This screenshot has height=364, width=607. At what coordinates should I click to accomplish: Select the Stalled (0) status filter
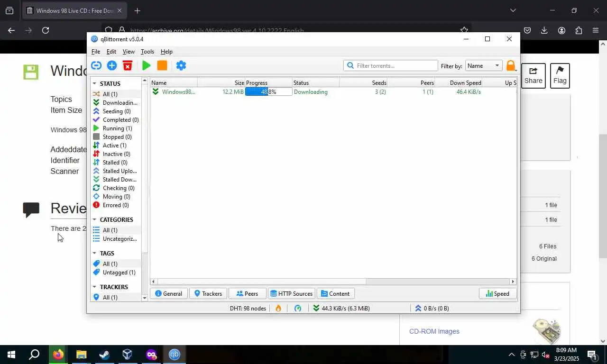(x=116, y=162)
